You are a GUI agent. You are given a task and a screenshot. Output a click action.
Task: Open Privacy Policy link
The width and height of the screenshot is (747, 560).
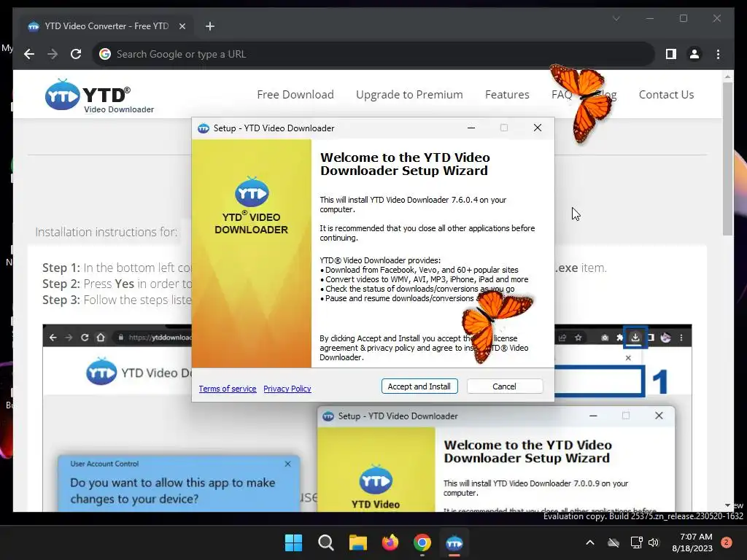point(287,389)
